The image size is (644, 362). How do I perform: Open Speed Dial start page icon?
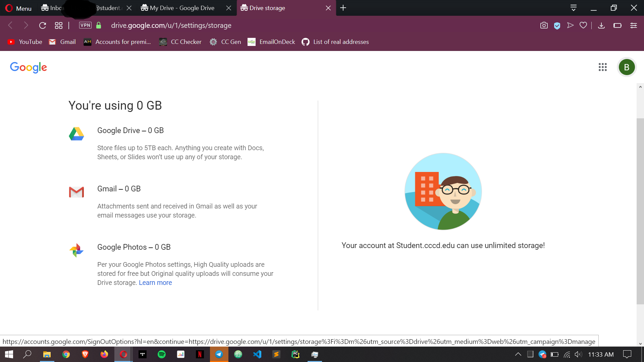59,25
